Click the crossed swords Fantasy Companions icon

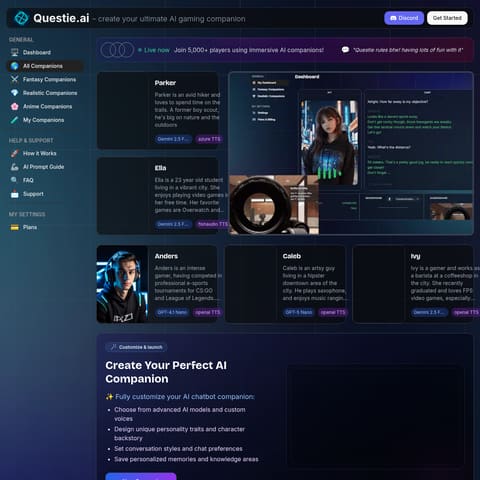pyautogui.click(x=14, y=79)
